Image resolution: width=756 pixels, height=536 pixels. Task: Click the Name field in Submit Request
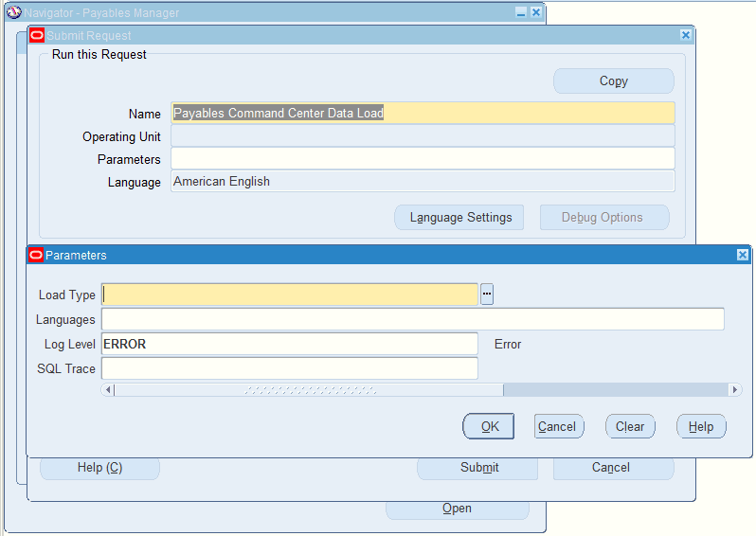pos(423,113)
